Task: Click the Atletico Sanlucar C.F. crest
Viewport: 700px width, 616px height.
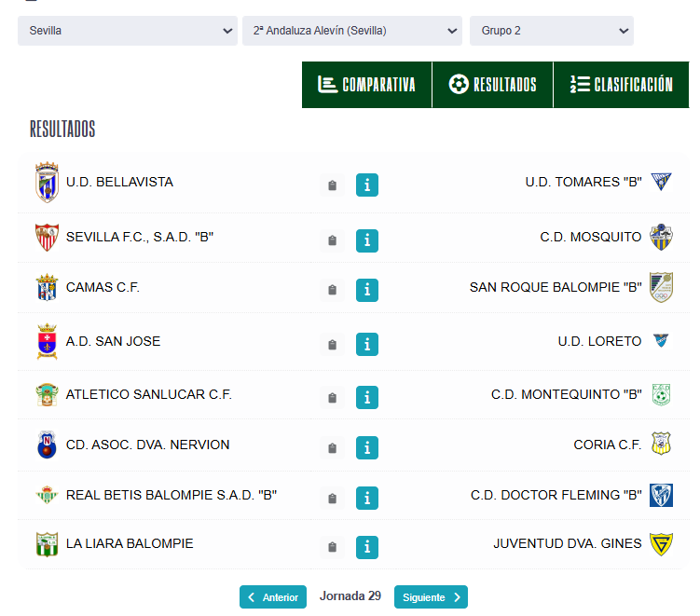Action: 47,394
